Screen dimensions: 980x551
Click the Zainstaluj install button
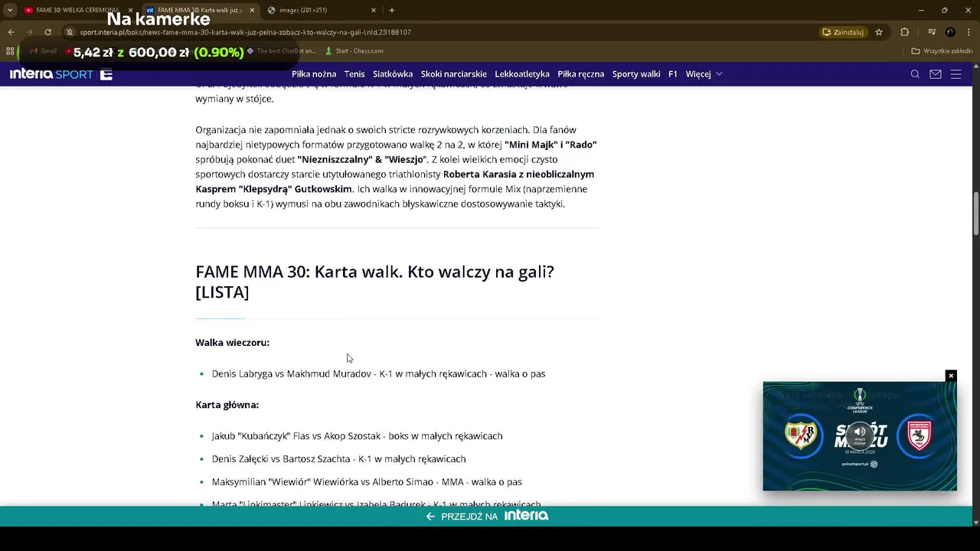point(843,32)
